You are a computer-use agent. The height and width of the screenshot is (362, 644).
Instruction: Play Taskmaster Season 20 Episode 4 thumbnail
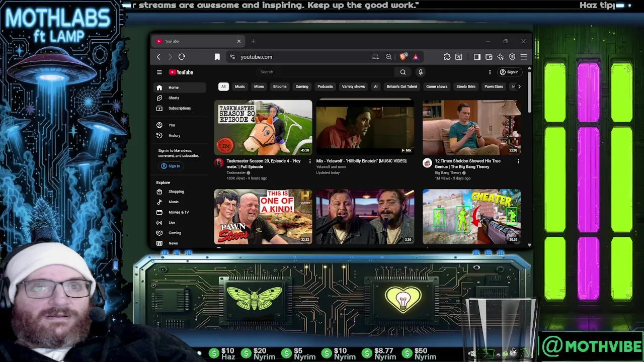(x=263, y=128)
